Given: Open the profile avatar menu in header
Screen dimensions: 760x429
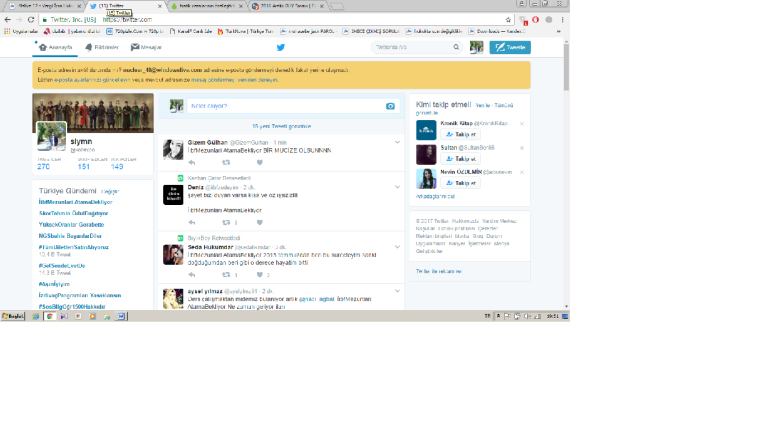Looking at the screenshot, I should (x=476, y=48).
